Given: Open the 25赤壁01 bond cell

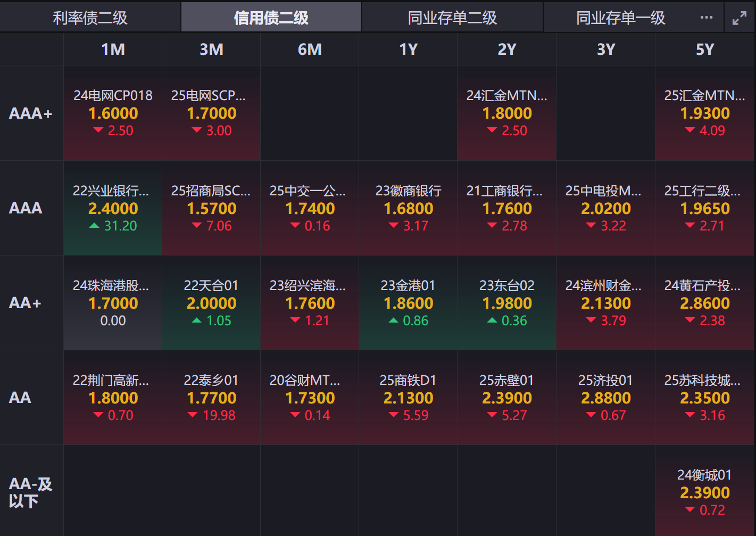Looking at the screenshot, I should [507, 398].
